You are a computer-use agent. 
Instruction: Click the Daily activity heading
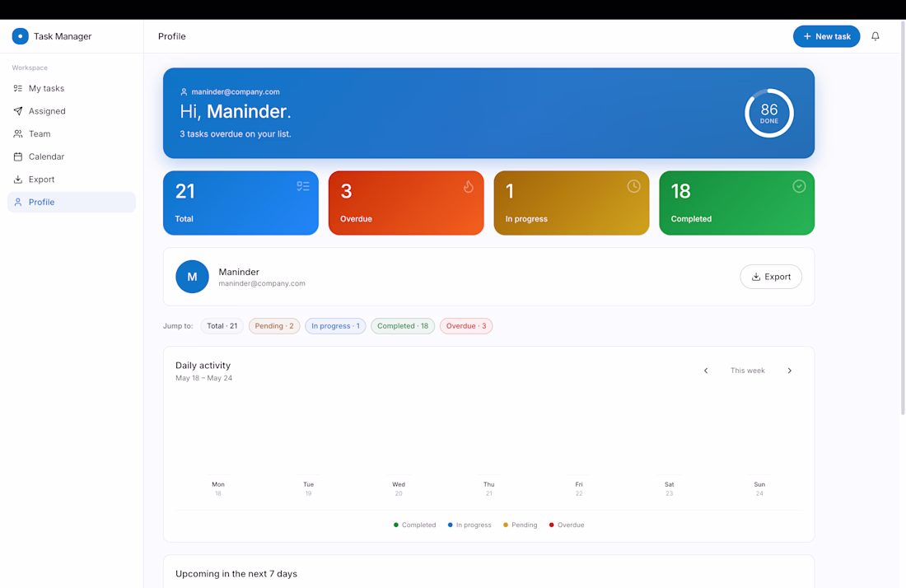tap(203, 366)
